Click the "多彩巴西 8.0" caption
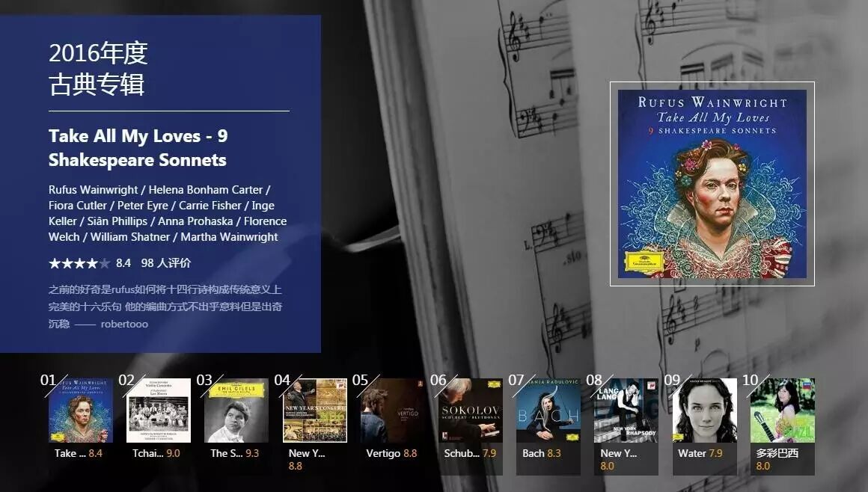The image size is (868, 492). [777, 459]
